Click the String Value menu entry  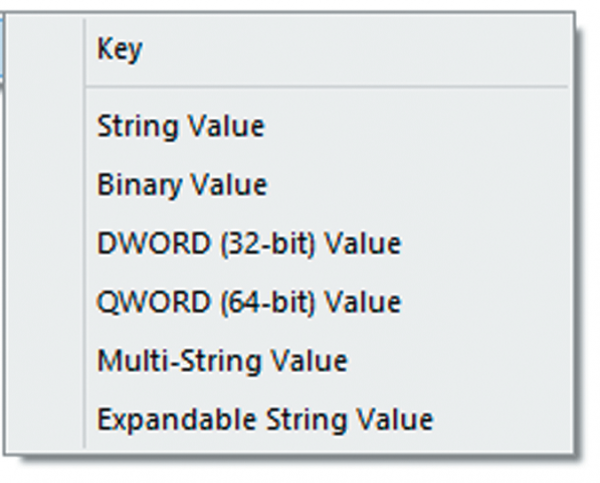click(180, 127)
